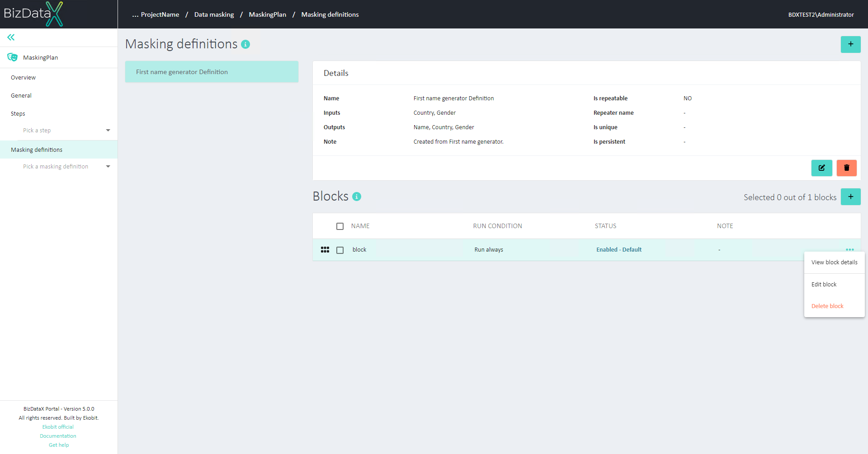Open Steps in sidebar
The height and width of the screenshot is (454, 868).
click(x=18, y=114)
